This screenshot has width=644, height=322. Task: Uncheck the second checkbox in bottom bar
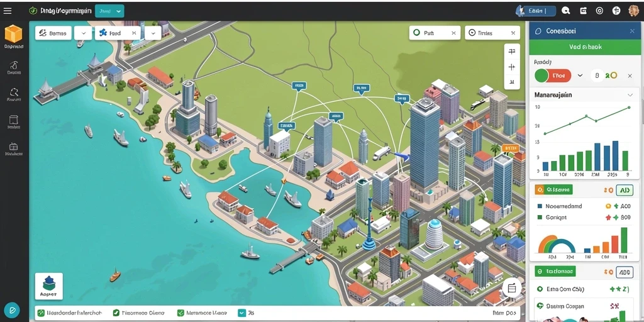point(116,313)
